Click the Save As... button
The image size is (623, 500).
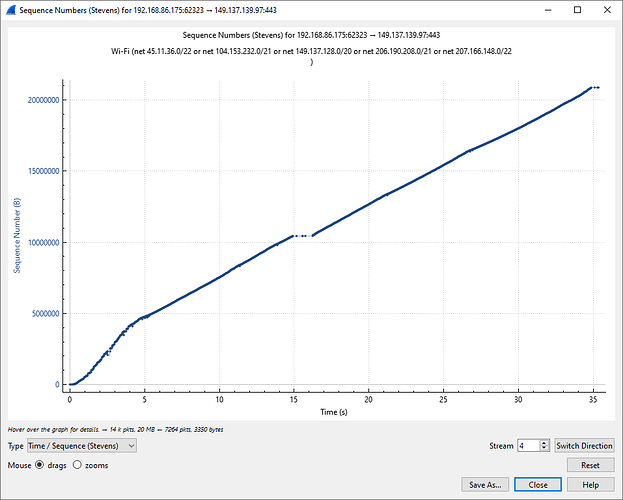coord(489,484)
